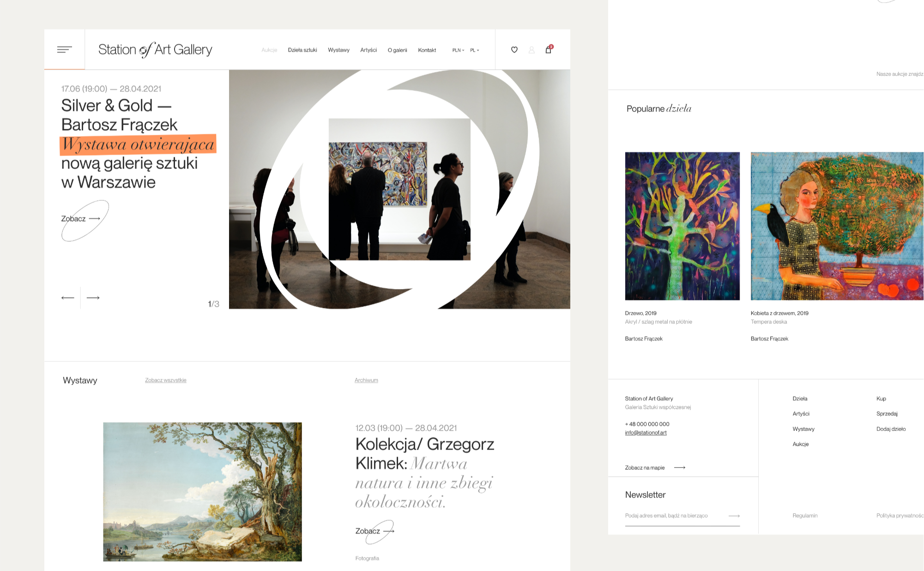
Task: Open the Dzieła sztuki menu item
Action: click(x=302, y=50)
